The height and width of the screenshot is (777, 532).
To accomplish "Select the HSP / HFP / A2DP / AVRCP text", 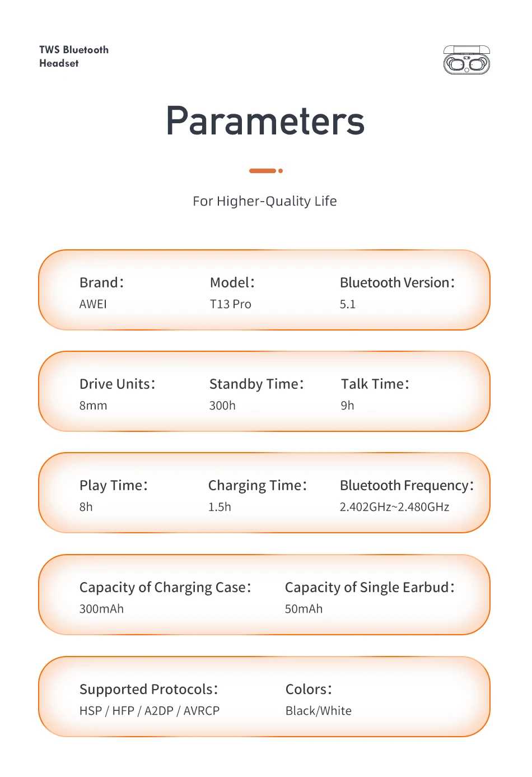I will pyautogui.click(x=150, y=711).
